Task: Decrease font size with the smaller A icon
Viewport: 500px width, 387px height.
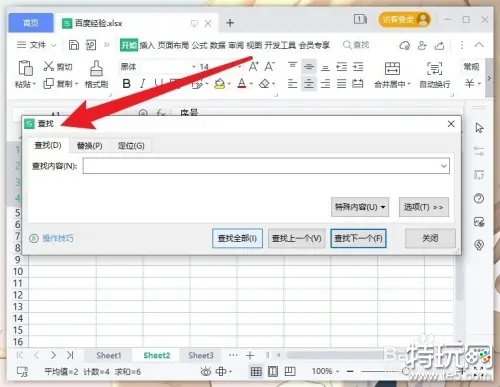Action: click(269, 66)
